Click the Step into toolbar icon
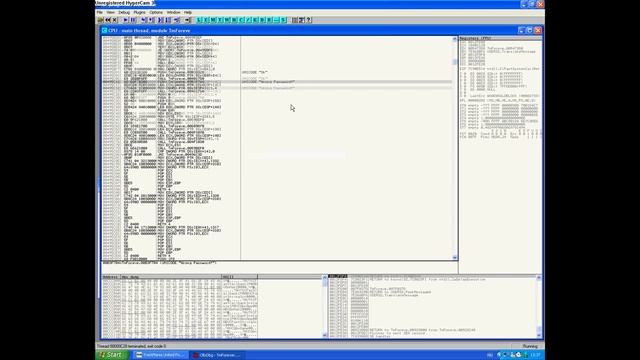640x360 pixels. 143,20
